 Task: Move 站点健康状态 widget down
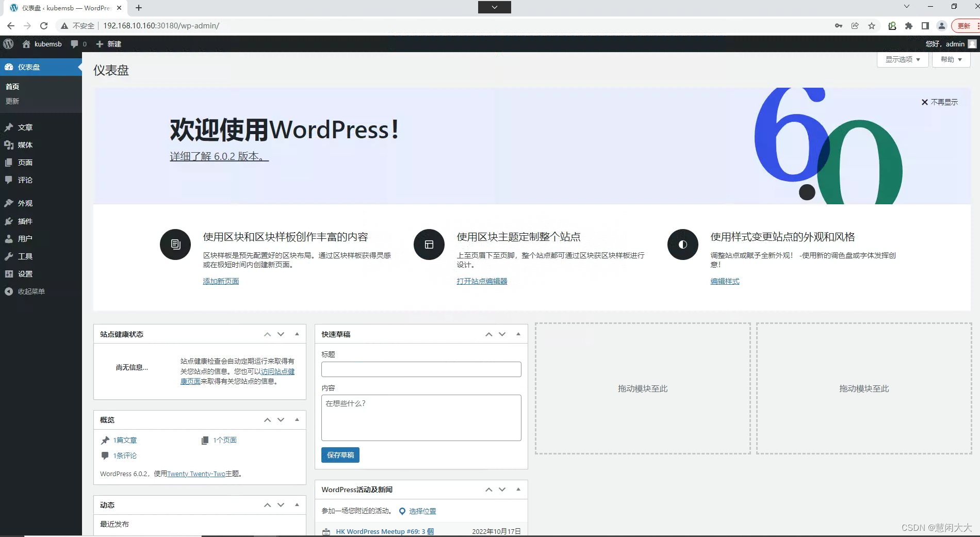coord(281,334)
